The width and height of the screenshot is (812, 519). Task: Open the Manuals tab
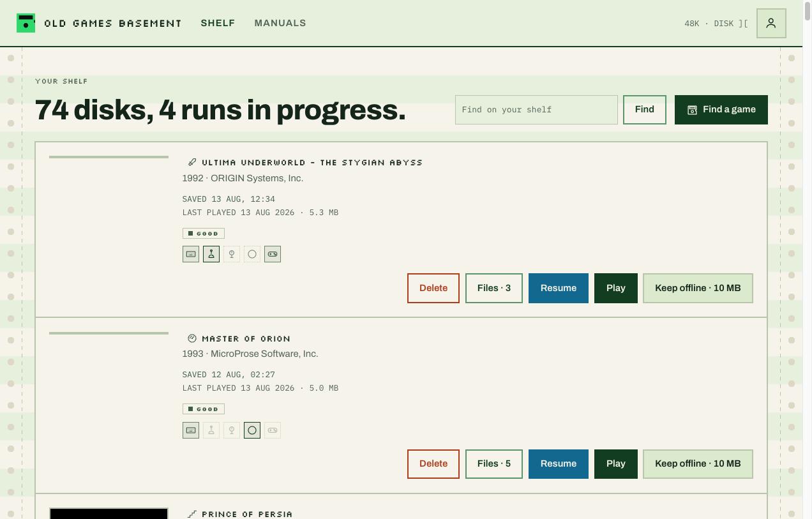(x=280, y=23)
